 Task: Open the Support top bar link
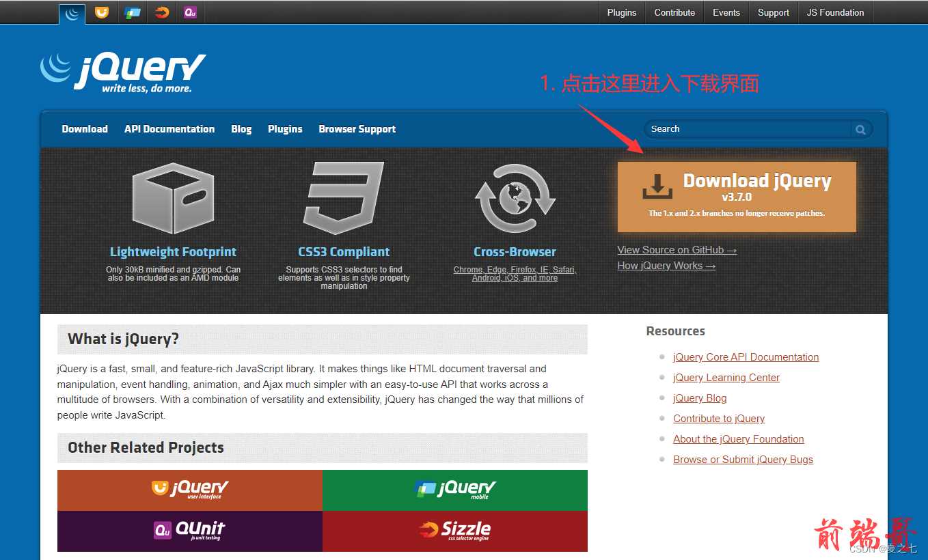click(774, 12)
